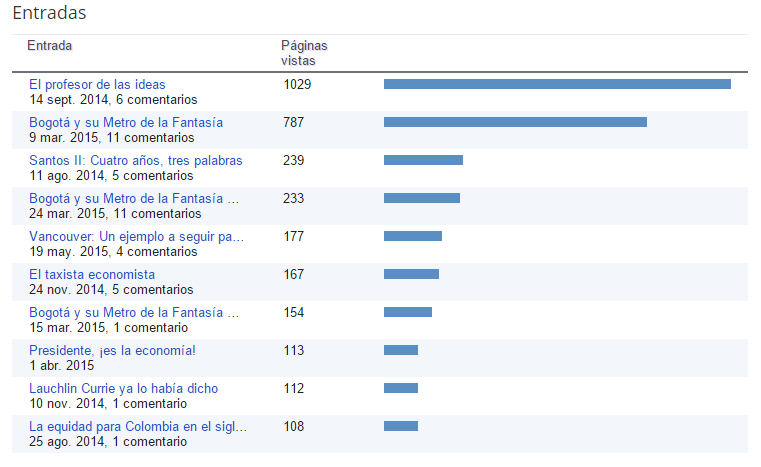Open 'Presidente, ¡es la economía!' post
Viewport: 761px width, 467px height.
click(x=112, y=350)
